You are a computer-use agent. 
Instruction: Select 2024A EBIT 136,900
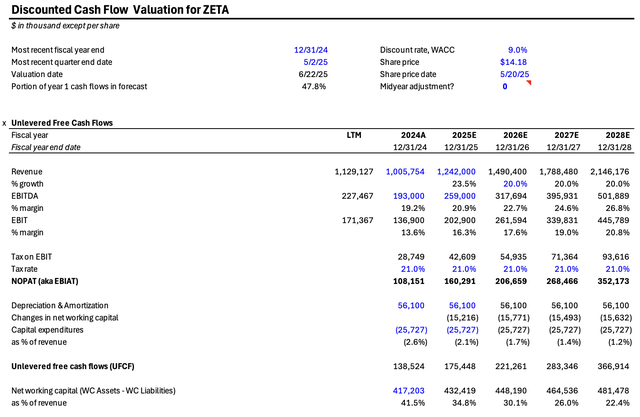pos(409,220)
